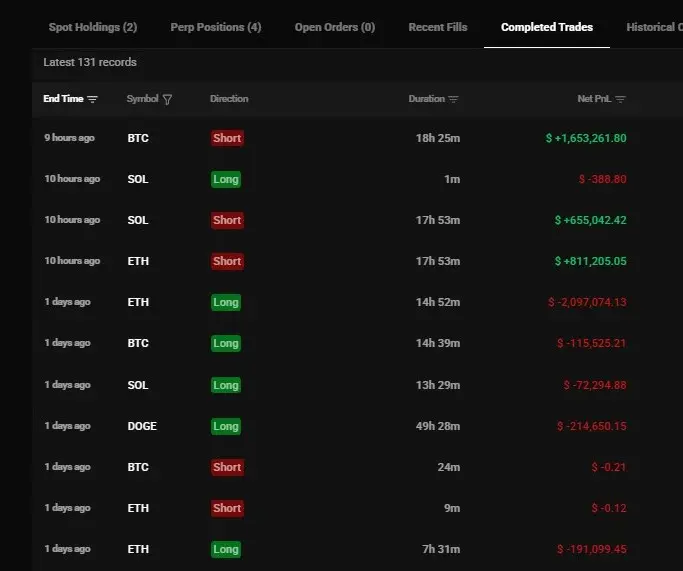Click the Direction column header
Screen dimensions: 683x571
[229, 99]
